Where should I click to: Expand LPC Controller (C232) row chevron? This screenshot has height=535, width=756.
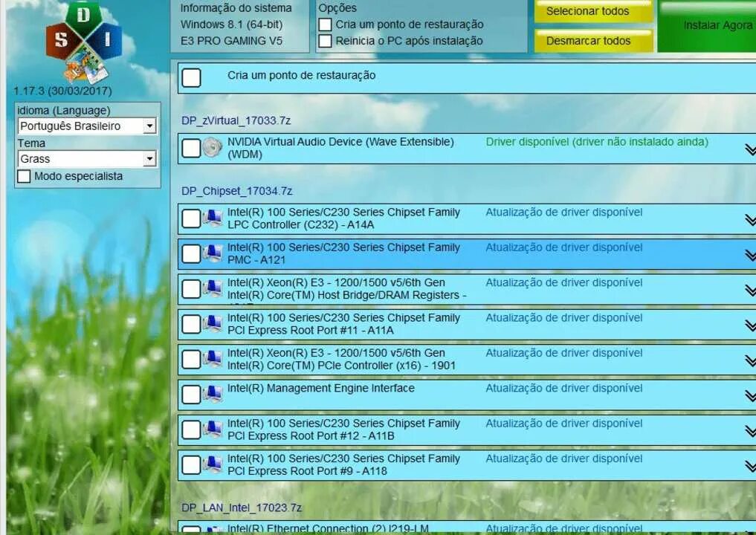750,220
